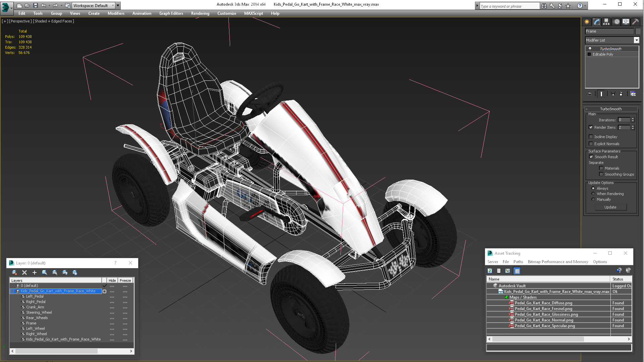Screen dimensions: 644x362
Task: Click the Freeze column header
Action: (125, 281)
